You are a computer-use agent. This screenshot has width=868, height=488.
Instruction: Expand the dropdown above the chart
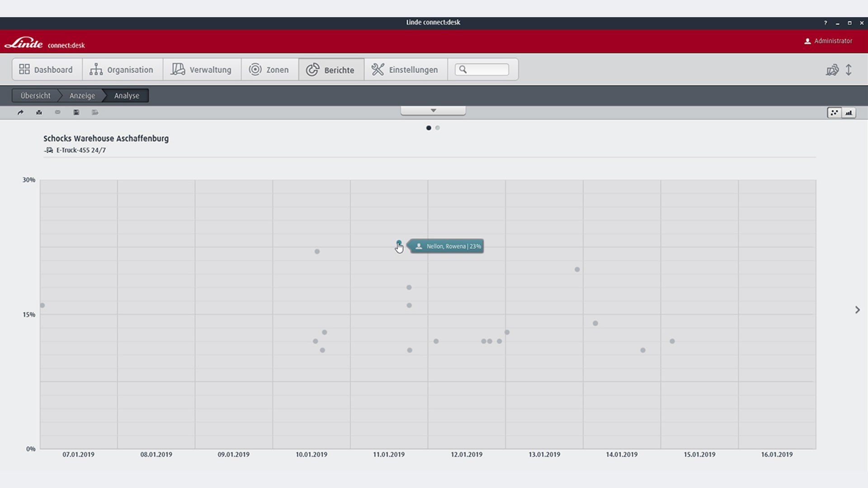(x=433, y=110)
